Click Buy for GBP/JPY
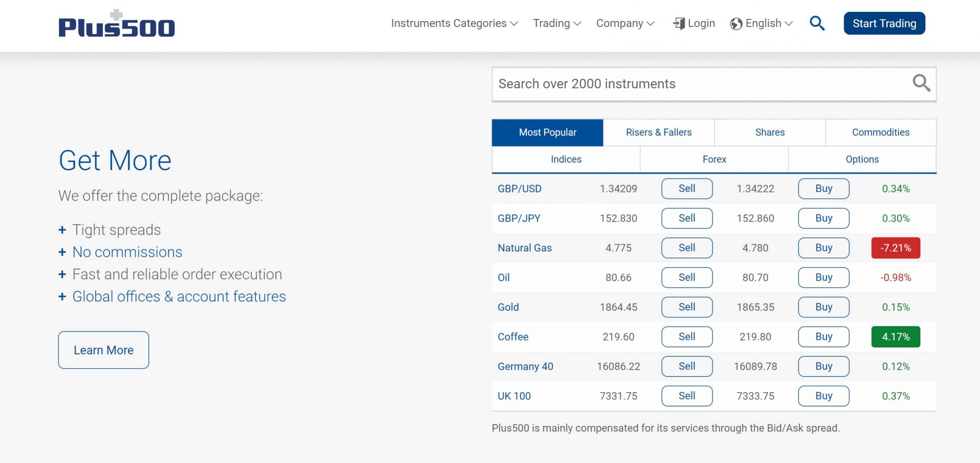Screen dimensions: 980x463 coord(823,218)
